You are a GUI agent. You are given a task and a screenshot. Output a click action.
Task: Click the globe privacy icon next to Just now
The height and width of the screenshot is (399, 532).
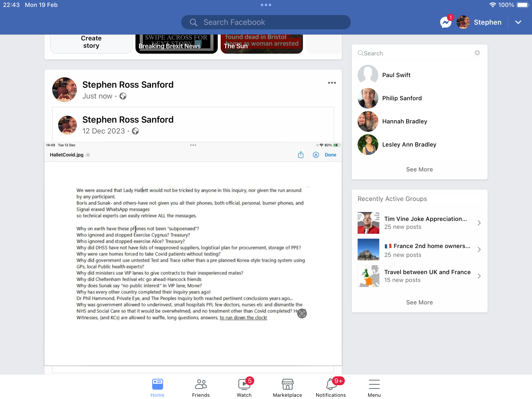[123, 96]
